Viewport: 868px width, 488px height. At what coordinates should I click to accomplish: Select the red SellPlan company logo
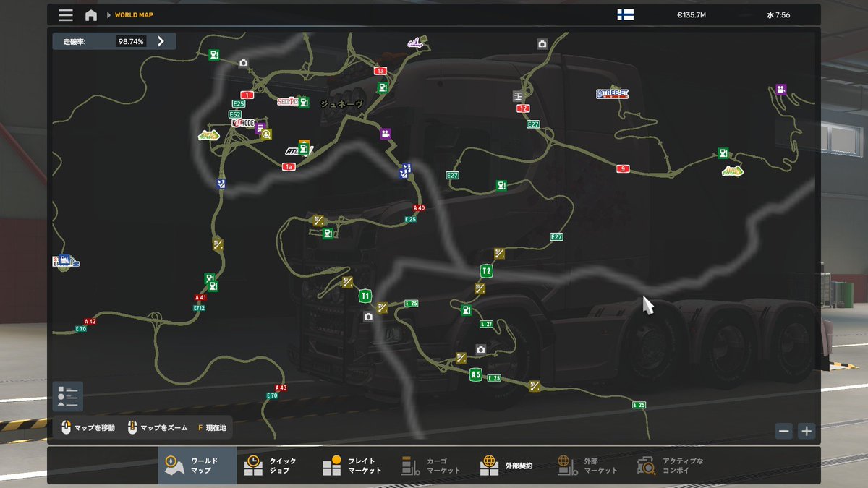click(x=287, y=102)
